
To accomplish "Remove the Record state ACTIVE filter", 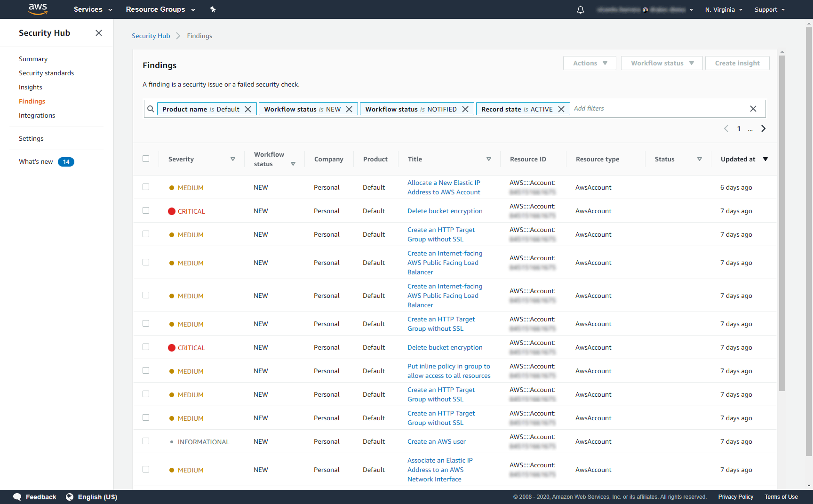I will 561,109.
